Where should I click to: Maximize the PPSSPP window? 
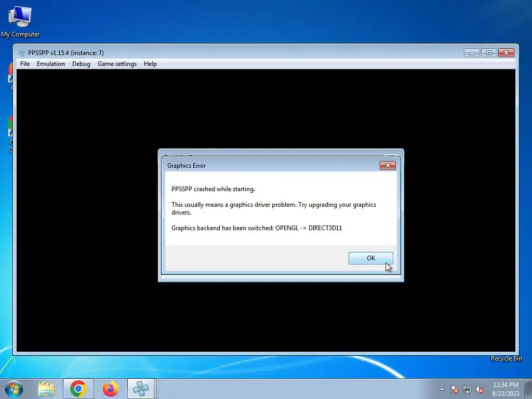tap(489, 53)
